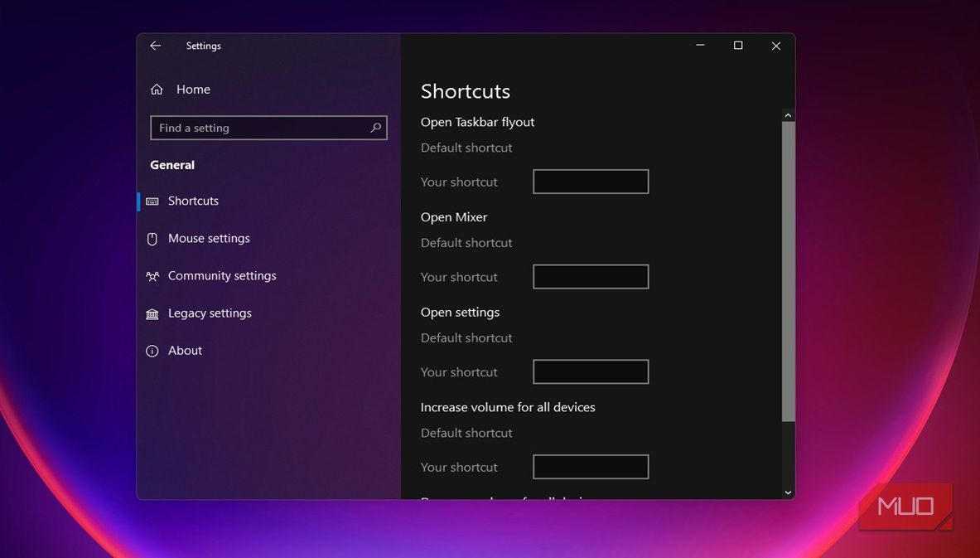Click Default shortcut text under Open settings
The image size is (980, 558).
tap(466, 337)
